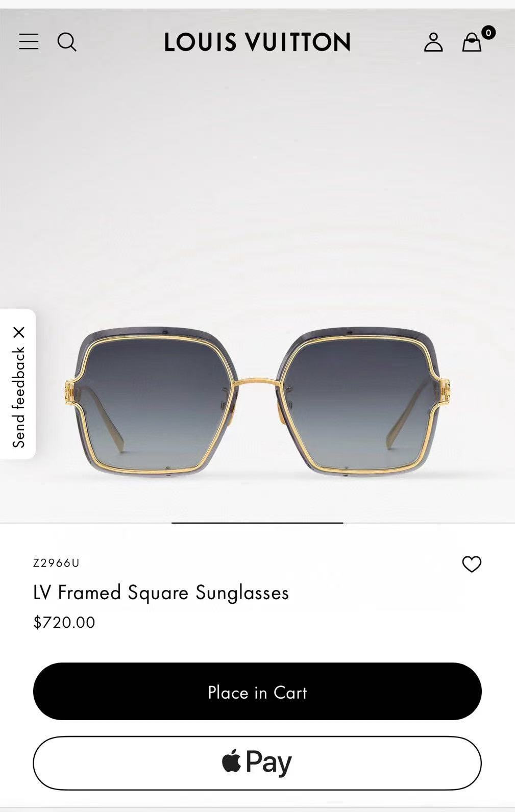Select the LV Framed Square Sunglasses title
This screenshot has width=515, height=812.
click(x=161, y=593)
